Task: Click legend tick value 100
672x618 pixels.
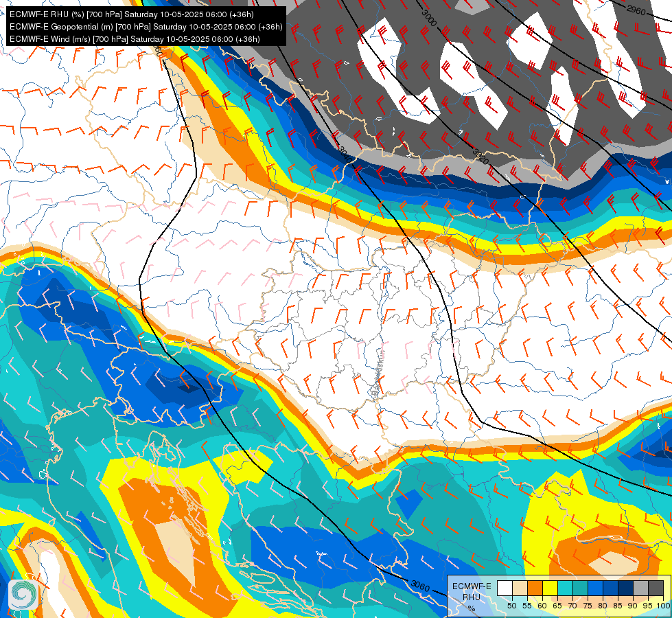Action: point(664,606)
